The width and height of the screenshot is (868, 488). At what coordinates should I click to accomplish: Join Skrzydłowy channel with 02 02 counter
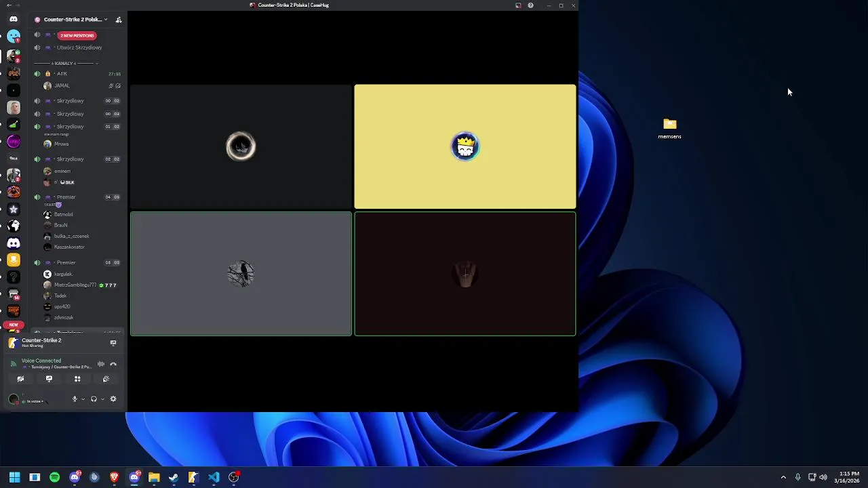coord(78,159)
